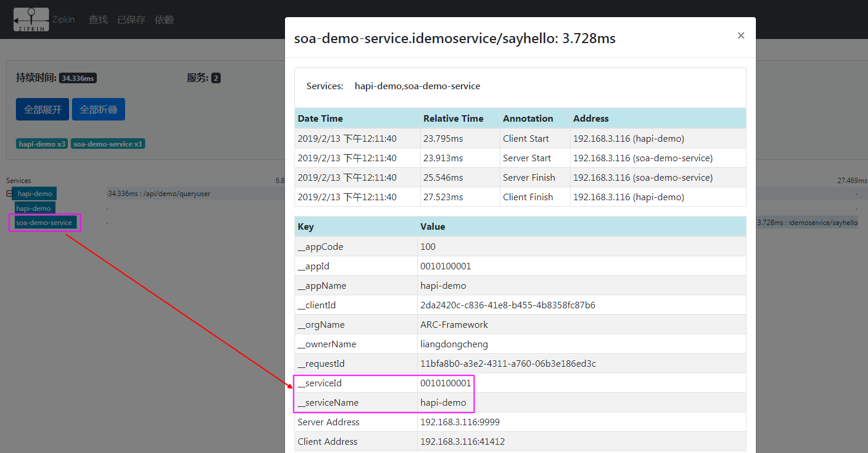Click the Address column header

tap(658, 118)
